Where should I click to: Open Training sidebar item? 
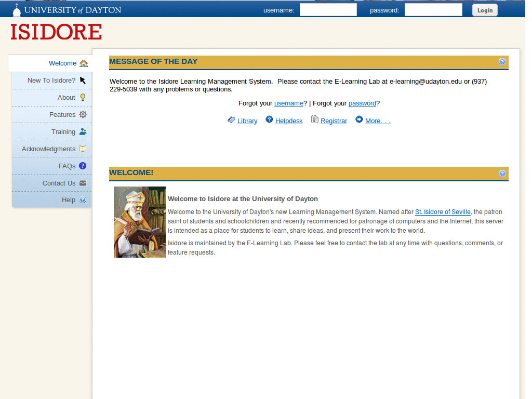tap(52, 131)
